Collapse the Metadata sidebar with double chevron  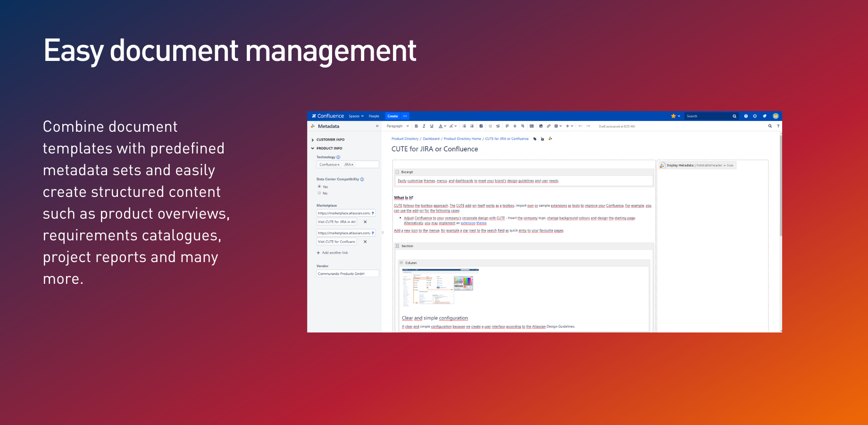coord(377,126)
